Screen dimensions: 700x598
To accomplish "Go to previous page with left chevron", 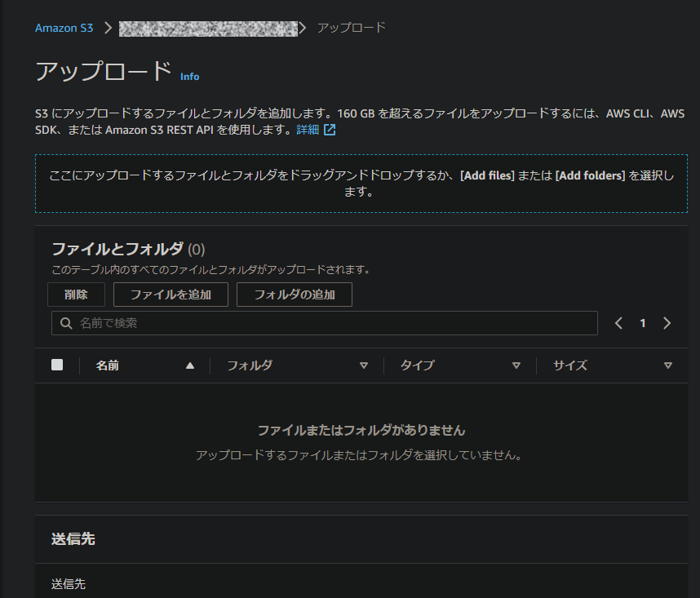I will 618,323.
